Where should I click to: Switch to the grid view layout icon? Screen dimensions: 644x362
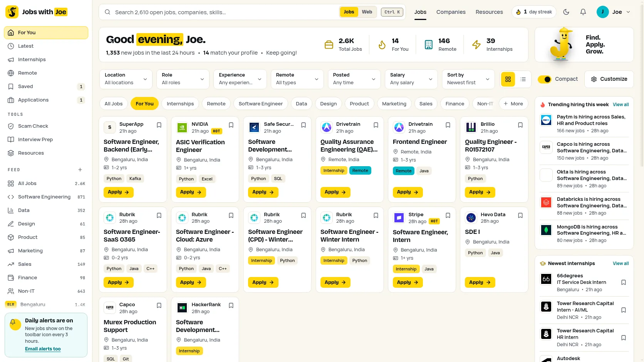point(508,79)
